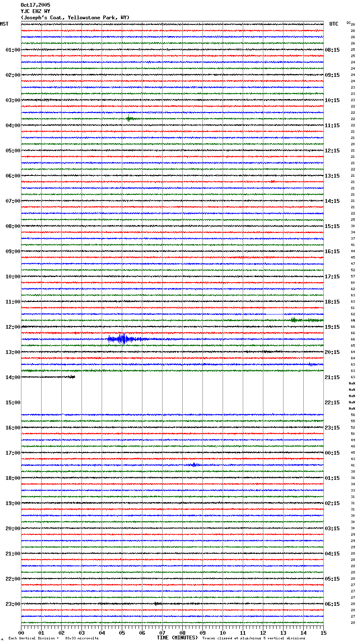Screen dimensions: 357x644
Task: Click the 20:00 MST time label
Action: coord(13,529)
